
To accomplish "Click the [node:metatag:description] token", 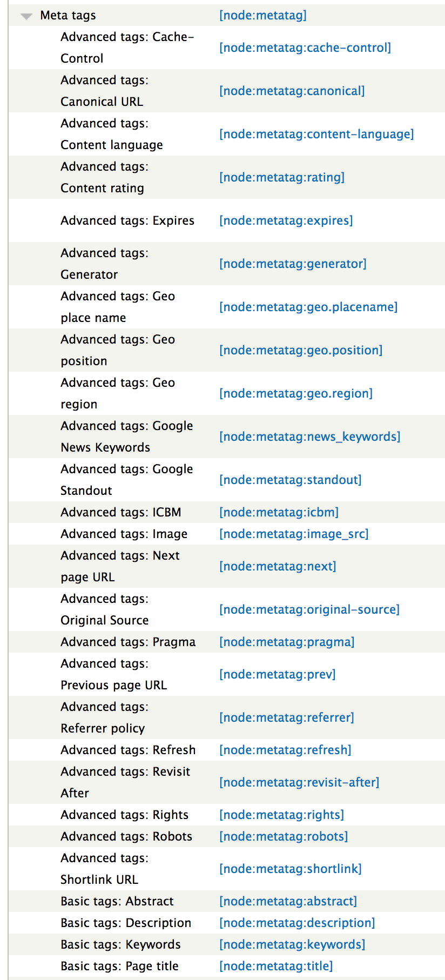I will point(297,923).
